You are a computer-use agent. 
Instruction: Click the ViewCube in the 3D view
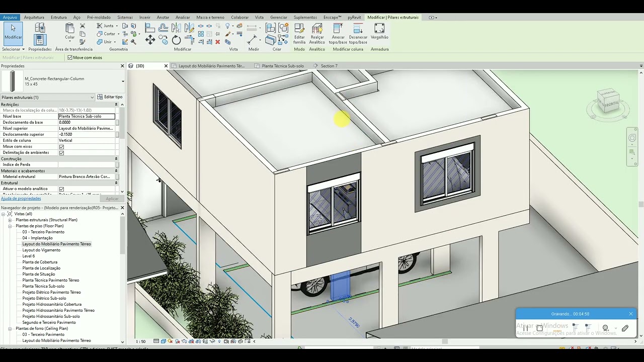pyautogui.click(x=609, y=101)
